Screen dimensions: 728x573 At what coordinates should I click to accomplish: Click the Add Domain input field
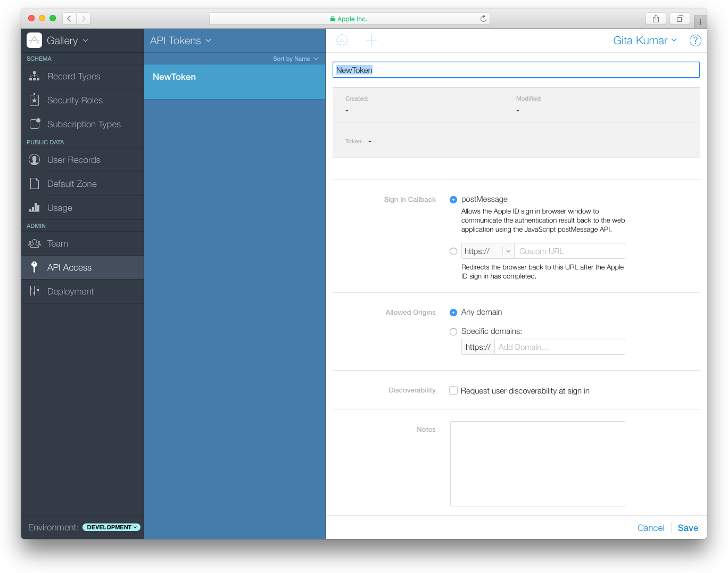(x=559, y=347)
